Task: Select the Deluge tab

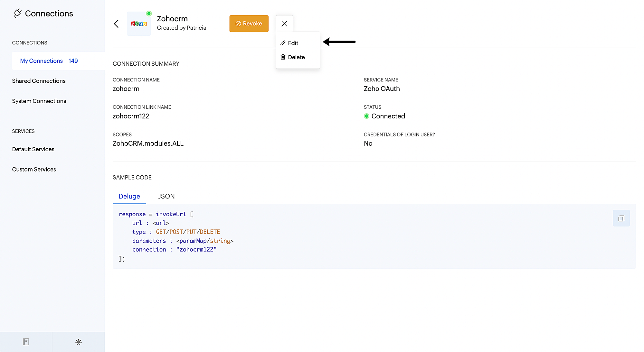Action: click(x=129, y=196)
